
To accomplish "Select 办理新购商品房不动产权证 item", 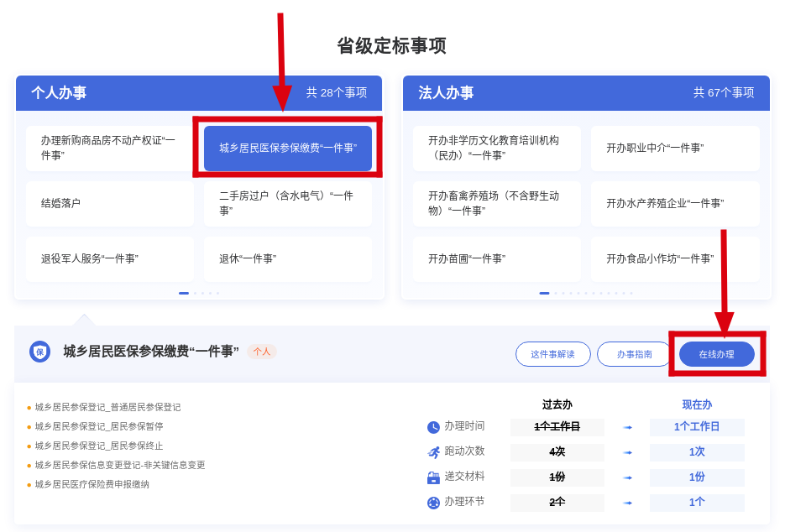I will 109,149.
